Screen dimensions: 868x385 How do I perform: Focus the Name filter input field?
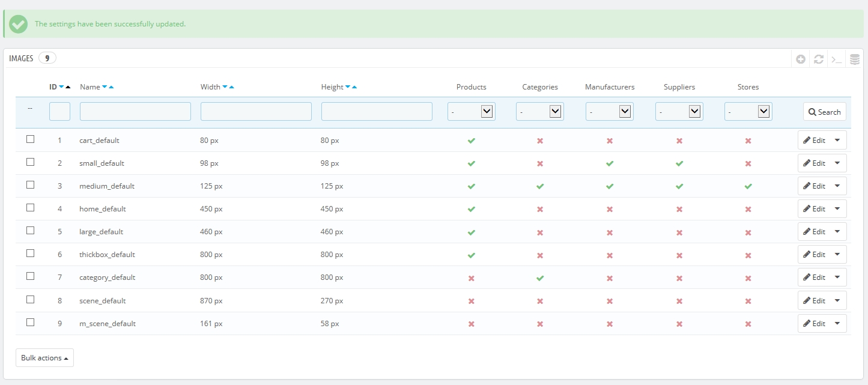135,112
